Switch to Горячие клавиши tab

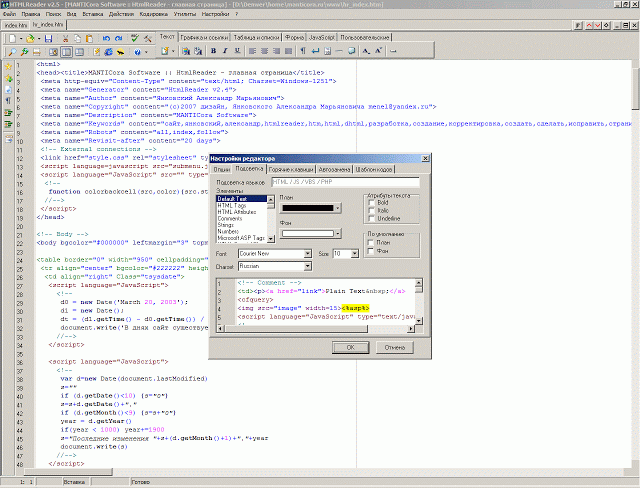(x=291, y=169)
